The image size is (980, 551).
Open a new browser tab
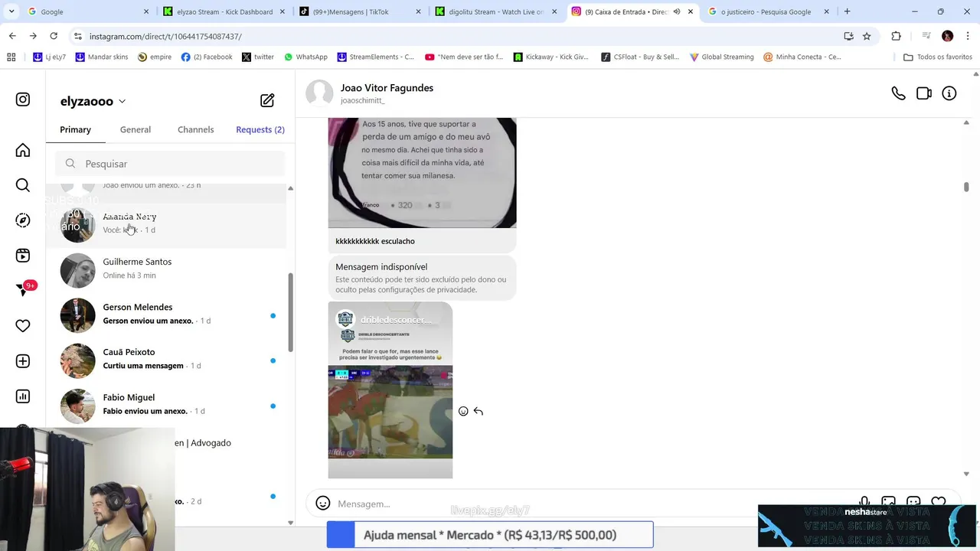pos(847,11)
